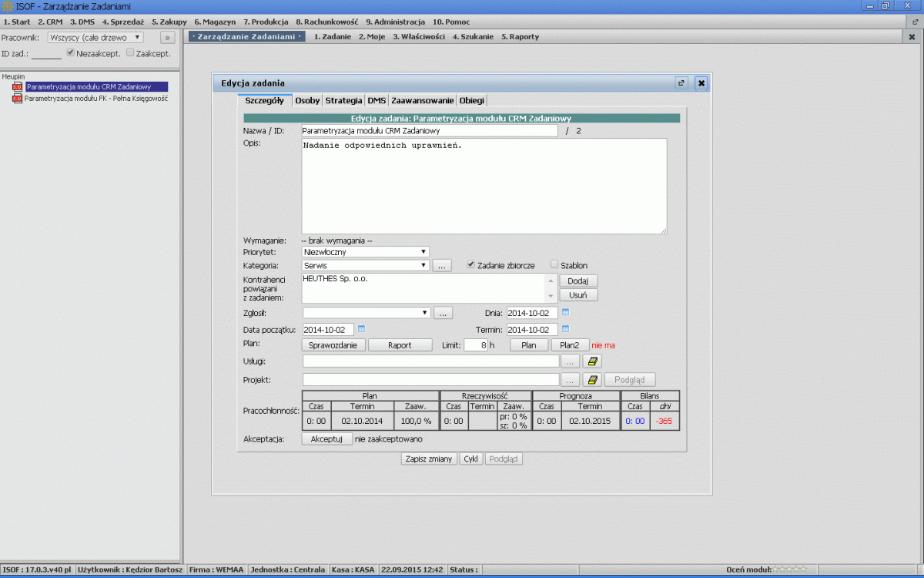Open the 2. CRM main menu
The image size is (924, 578).
49,22
